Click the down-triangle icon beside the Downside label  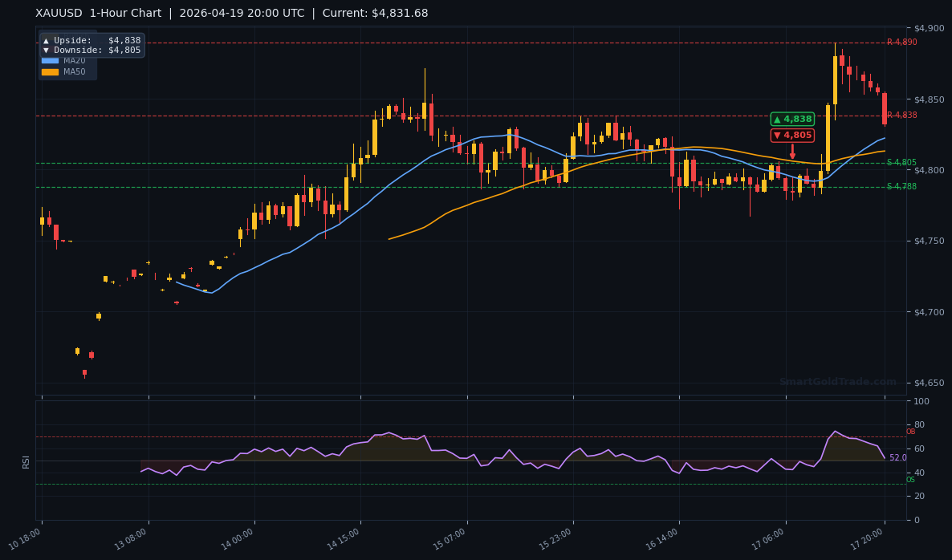coord(46,50)
